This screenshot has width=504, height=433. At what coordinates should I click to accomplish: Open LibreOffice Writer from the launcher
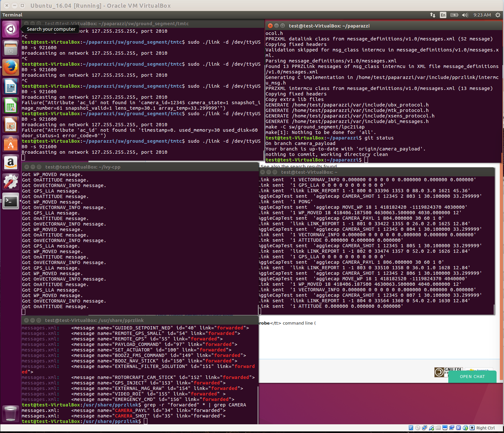coord(11,86)
